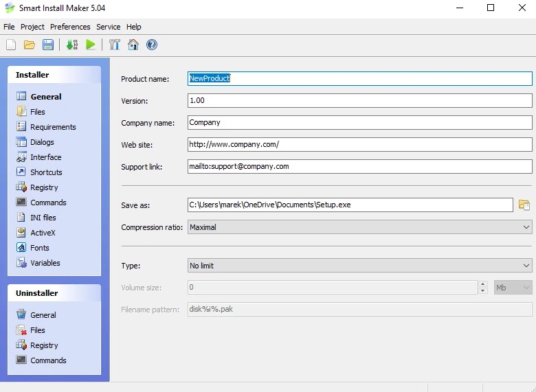Compile installer using green arrow binary icon
The height and width of the screenshot is (392, 536).
click(x=71, y=45)
